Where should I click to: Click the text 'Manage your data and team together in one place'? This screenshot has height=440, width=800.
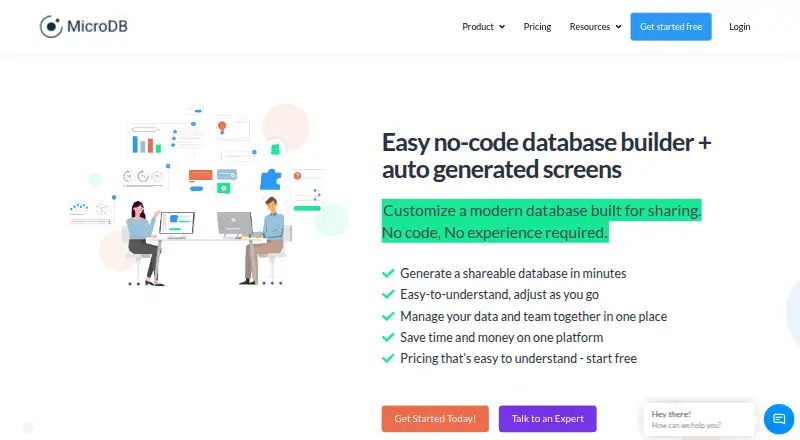[x=533, y=316]
